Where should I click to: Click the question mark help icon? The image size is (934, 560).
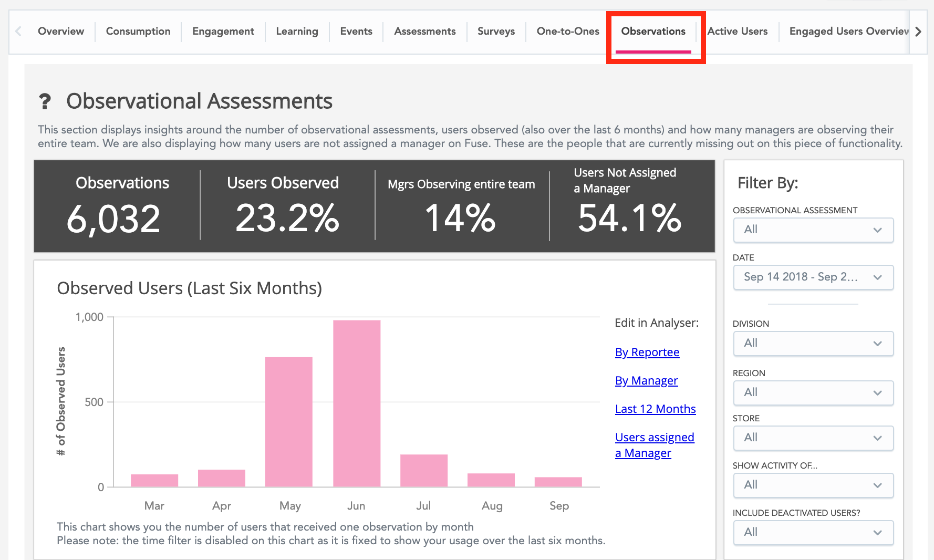(x=45, y=101)
